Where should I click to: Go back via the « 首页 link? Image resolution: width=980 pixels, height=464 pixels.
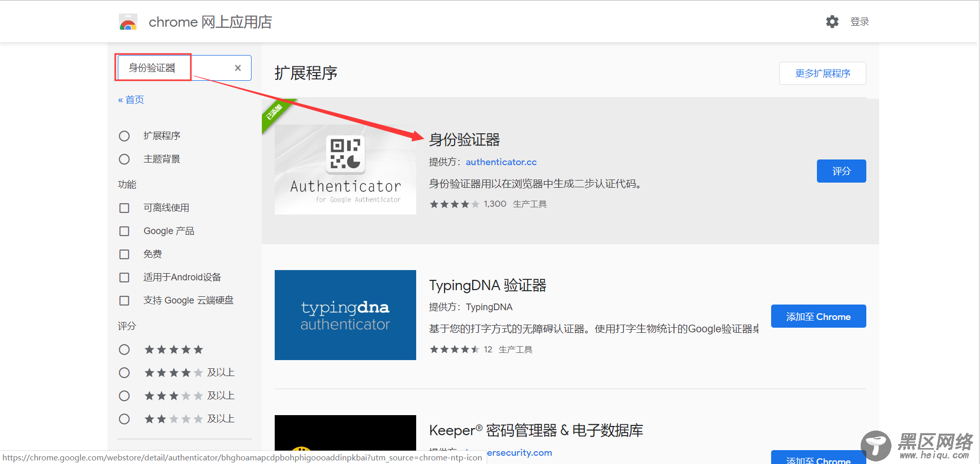(131, 100)
